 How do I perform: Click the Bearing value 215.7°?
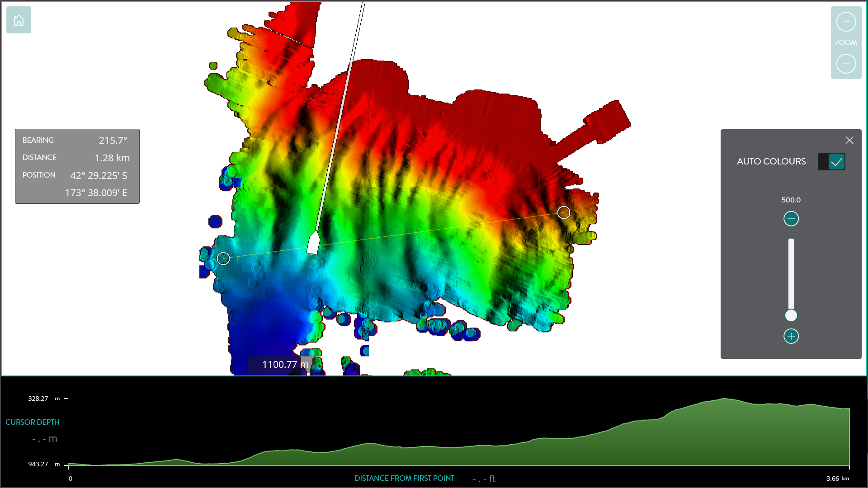tap(113, 141)
